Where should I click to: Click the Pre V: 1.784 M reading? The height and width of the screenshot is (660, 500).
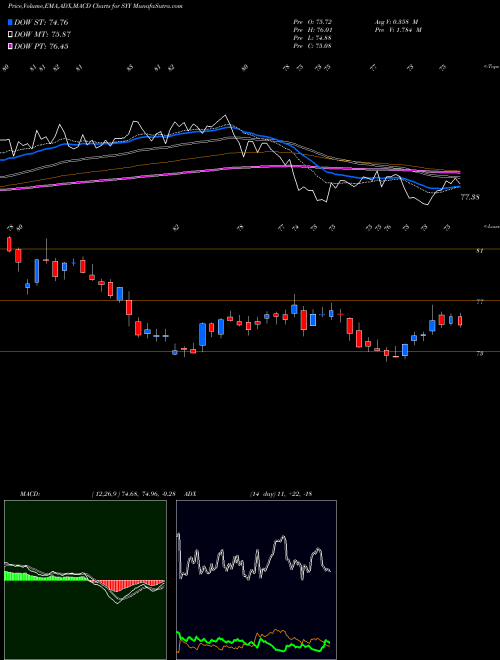(397, 30)
